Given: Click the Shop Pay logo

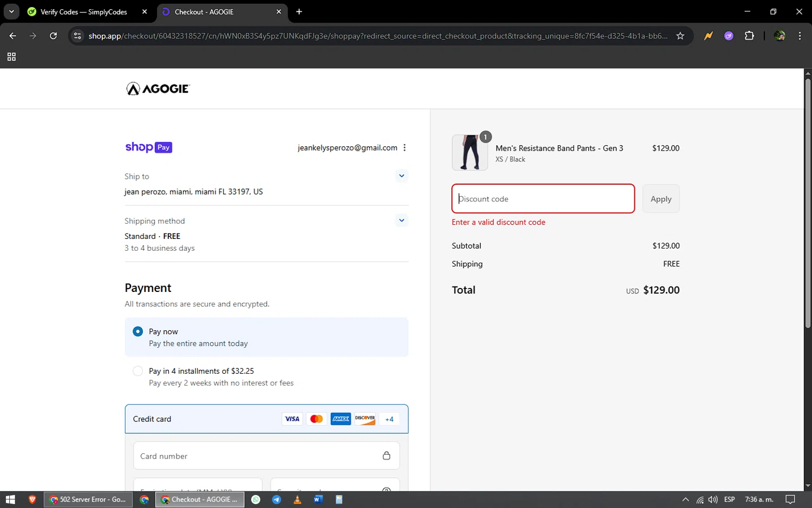Looking at the screenshot, I should tap(148, 147).
